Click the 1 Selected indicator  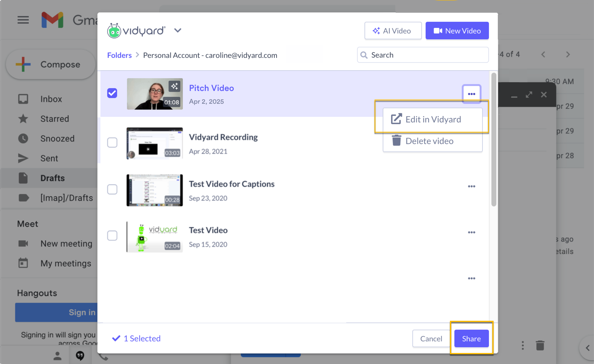coord(136,338)
